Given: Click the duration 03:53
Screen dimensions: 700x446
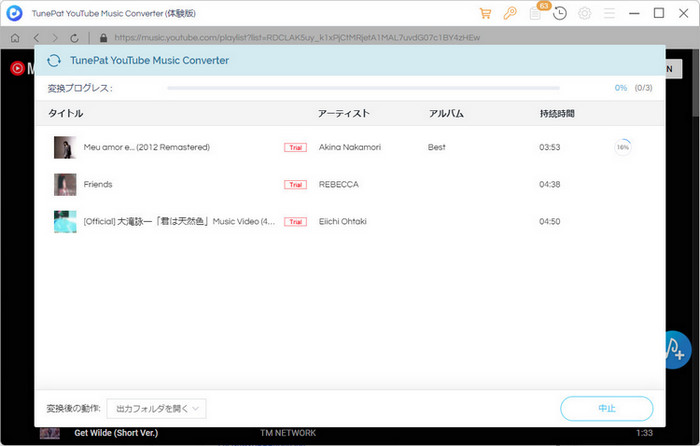Looking at the screenshot, I should [550, 147].
